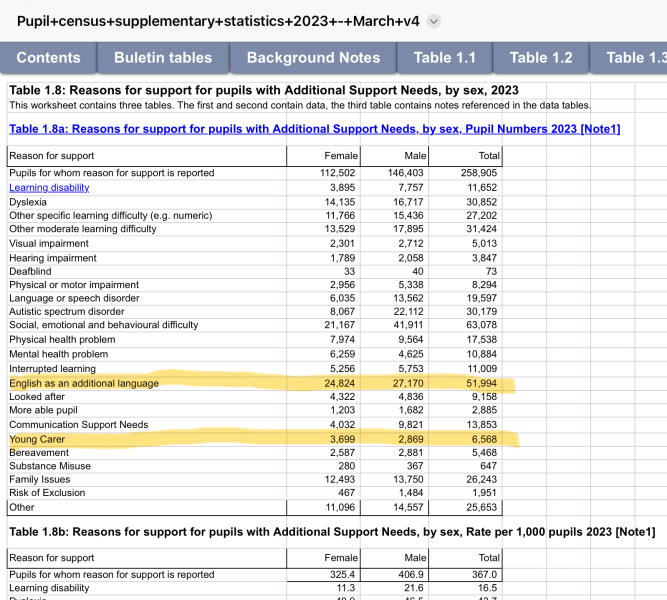Click the Total column header in Table 1.8a
Screen dimensions: 667x600
465,156
